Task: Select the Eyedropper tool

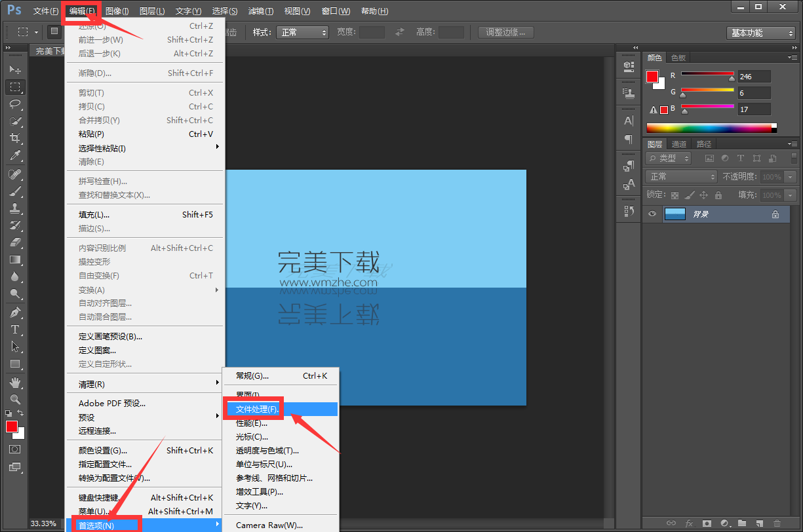Action: click(15, 156)
